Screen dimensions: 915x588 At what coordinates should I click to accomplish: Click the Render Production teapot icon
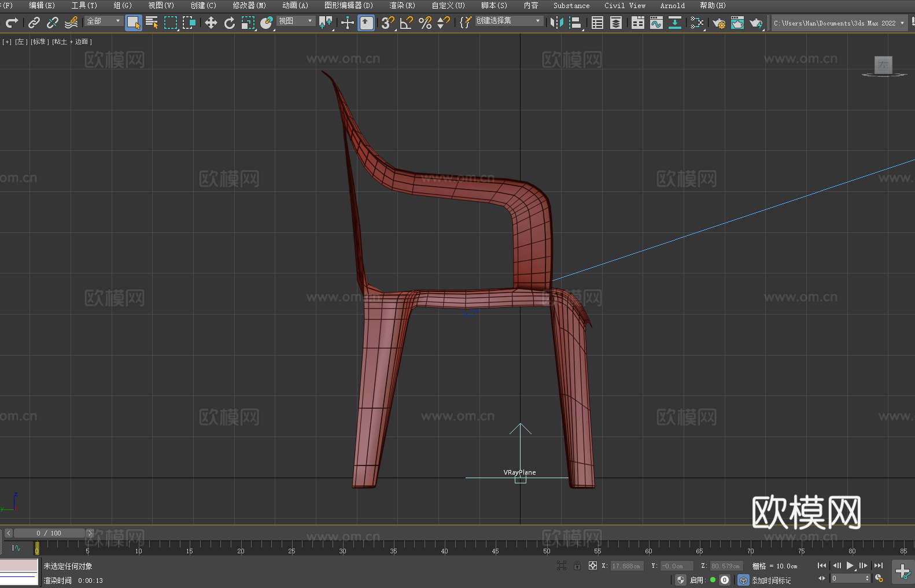756,23
